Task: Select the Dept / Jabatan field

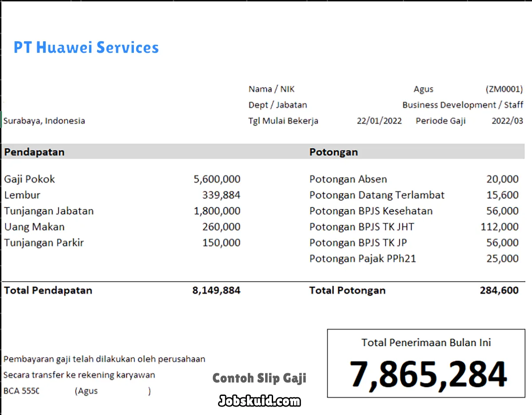Action: (x=278, y=105)
